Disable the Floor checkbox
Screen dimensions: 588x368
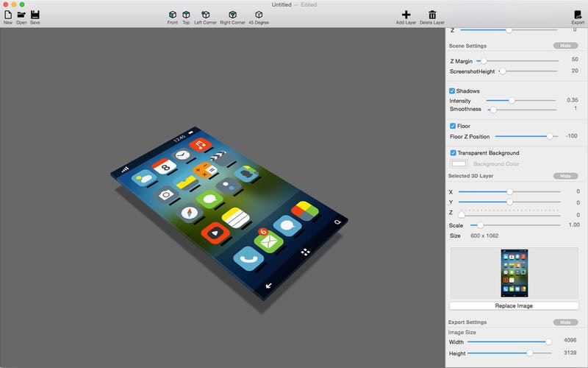tap(453, 126)
